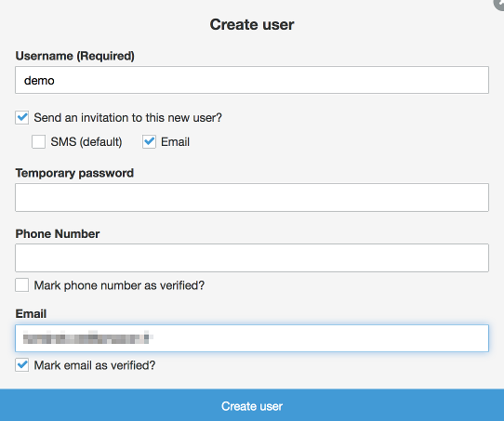Uncheck the Send an invitation checkbox
504x421 pixels.
(x=22, y=117)
